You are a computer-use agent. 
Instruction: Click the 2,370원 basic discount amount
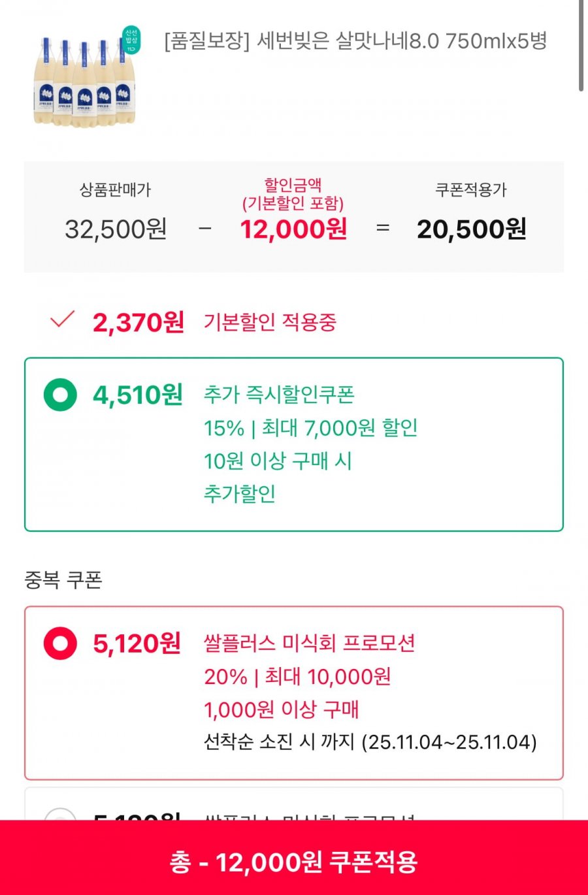pyautogui.click(x=139, y=322)
